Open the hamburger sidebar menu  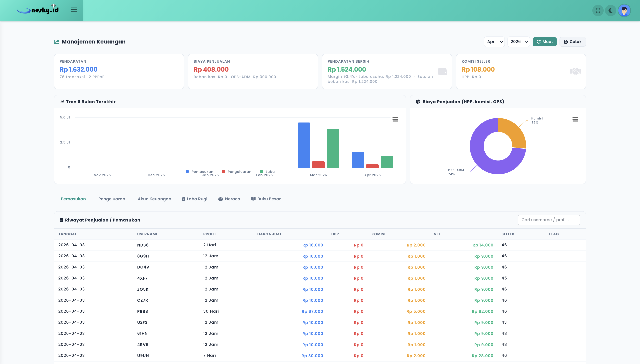point(74,9)
